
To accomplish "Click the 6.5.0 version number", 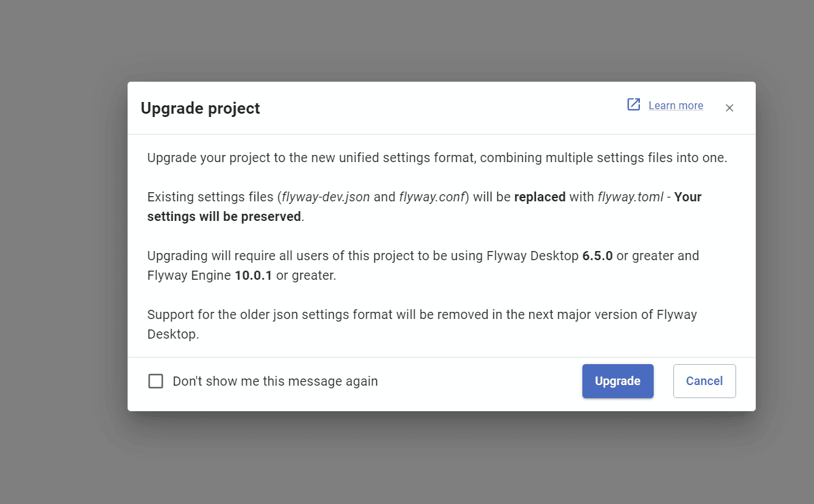I will point(597,256).
